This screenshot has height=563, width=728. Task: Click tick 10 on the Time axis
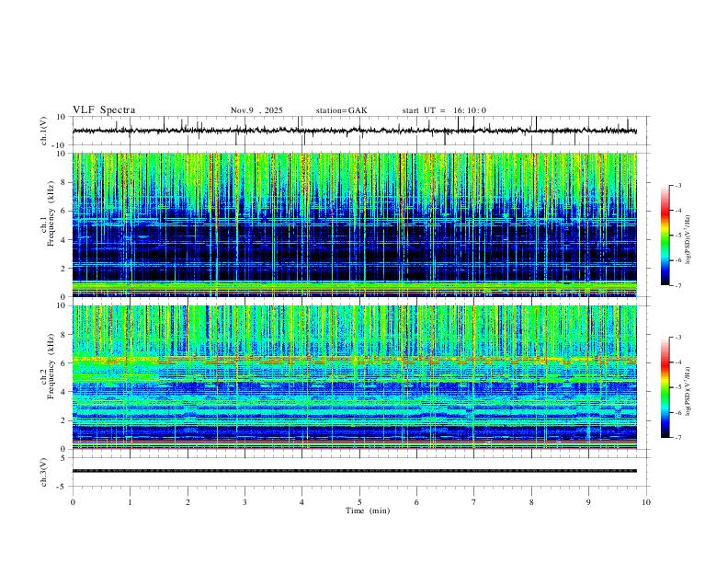(x=646, y=502)
